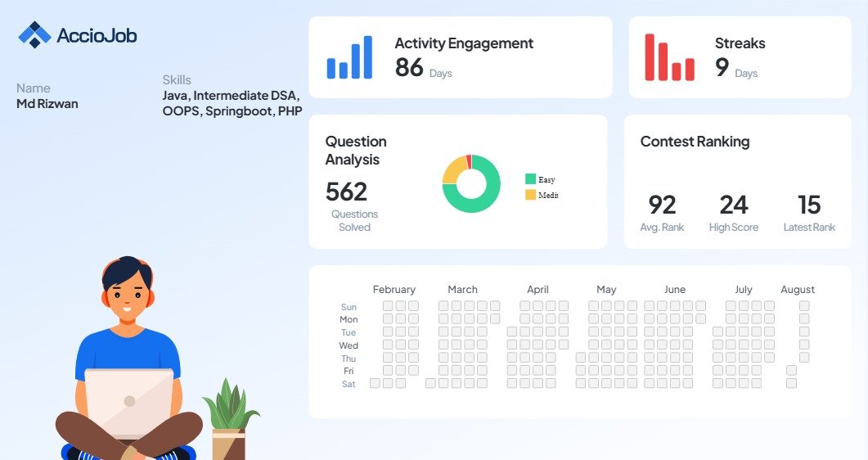Click the red segment of the donut chart

click(469, 161)
